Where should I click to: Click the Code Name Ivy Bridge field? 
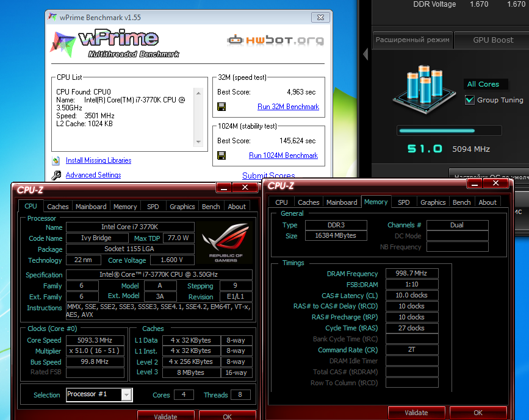coord(97,238)
